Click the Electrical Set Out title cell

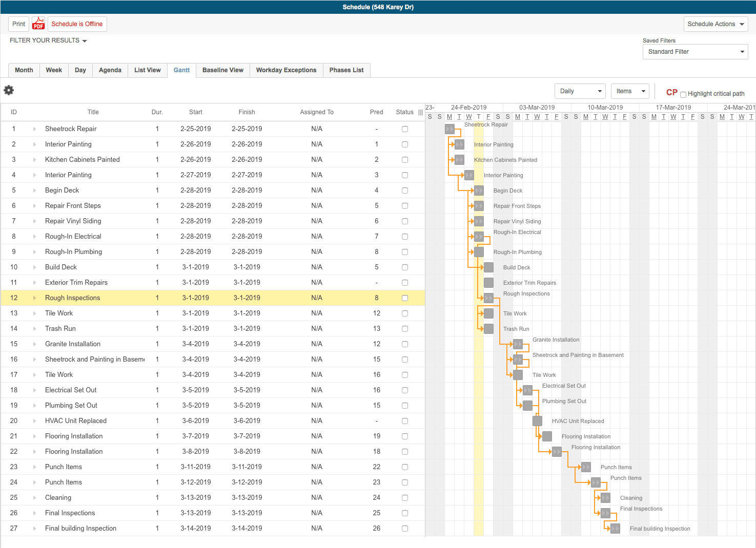(71, 390)
